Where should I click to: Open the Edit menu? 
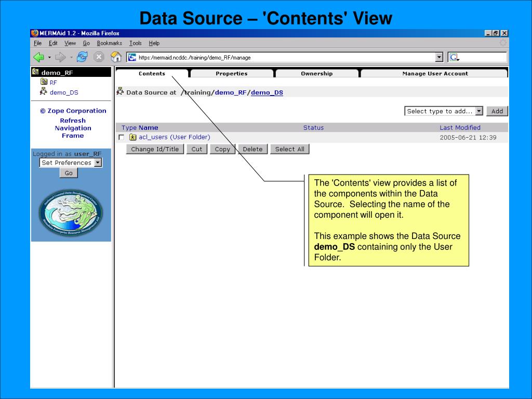click(x=53, y=43)
